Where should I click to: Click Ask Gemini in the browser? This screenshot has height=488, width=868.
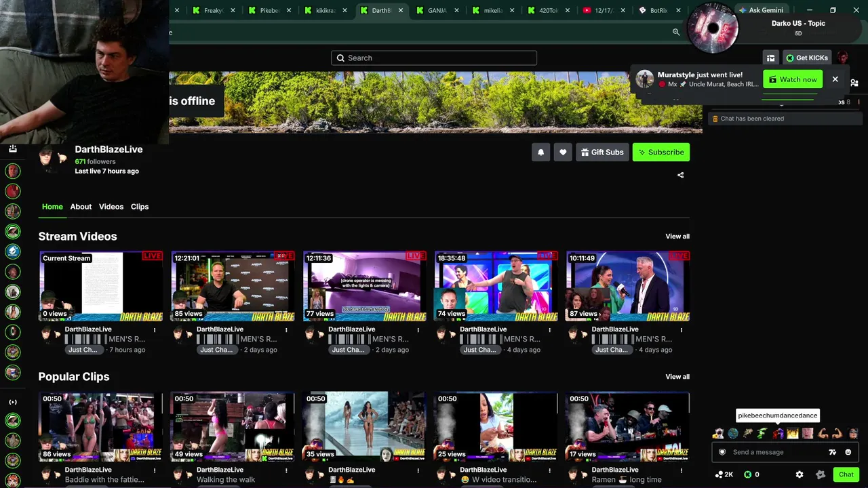(x=761, y=10)
